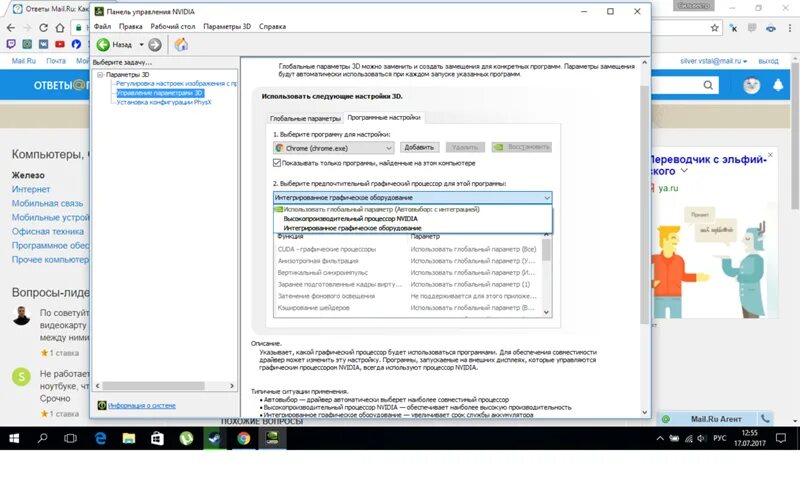
Task: Click the Добавить button
Action: tap(419, 147)
